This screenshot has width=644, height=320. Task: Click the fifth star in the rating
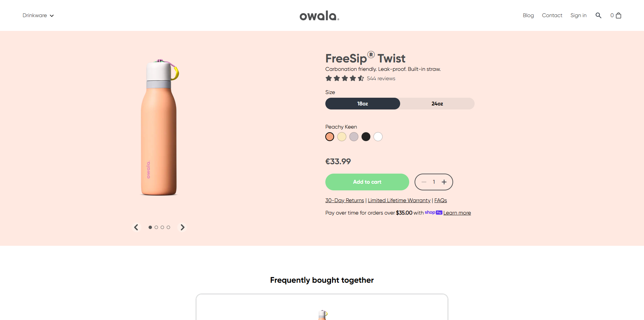click(361, 78)
